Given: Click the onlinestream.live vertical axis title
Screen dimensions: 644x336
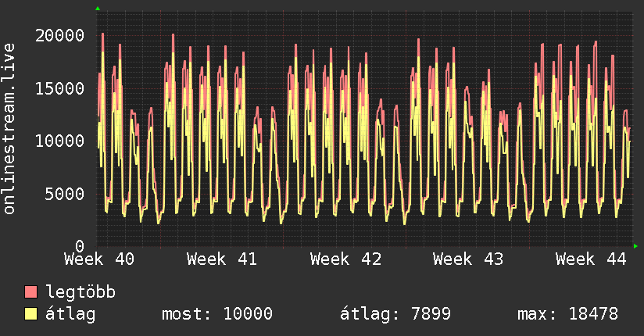Looking at the screenshot, I should 9,129.
